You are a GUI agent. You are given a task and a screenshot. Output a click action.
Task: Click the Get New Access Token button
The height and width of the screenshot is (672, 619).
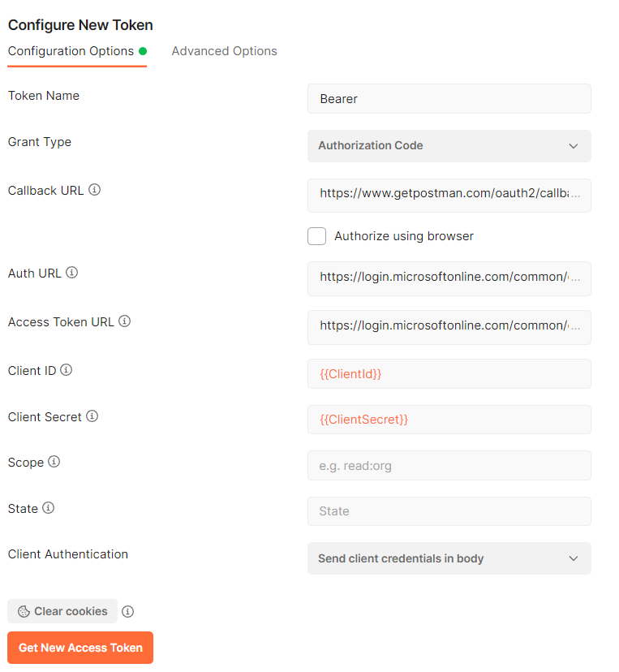click(80, 648)
